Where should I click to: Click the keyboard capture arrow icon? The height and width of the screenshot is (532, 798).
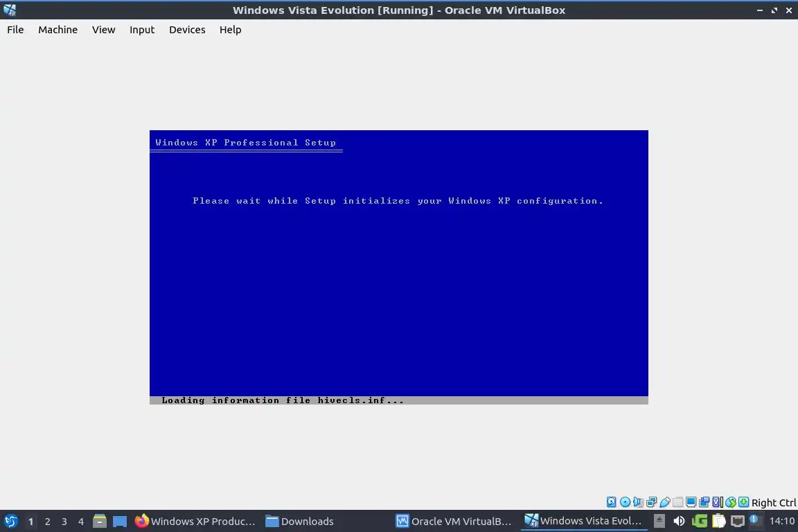743,502
